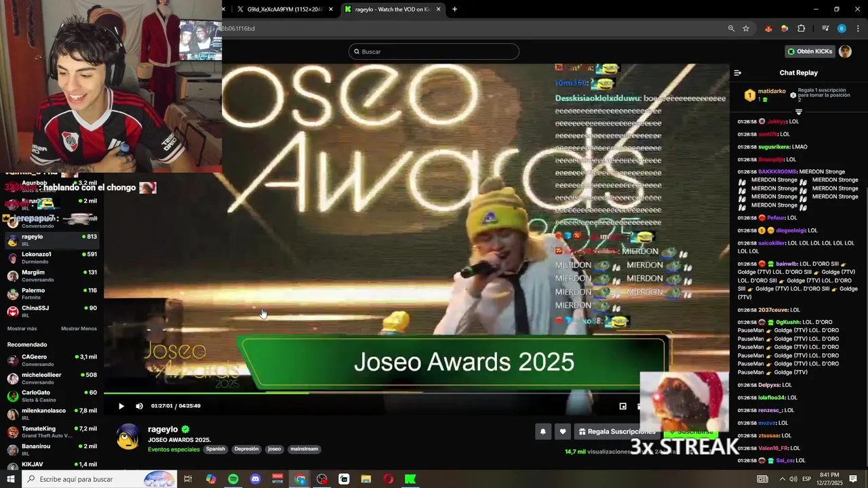Close the G9Id_XeXcAA9FYM tab
This screenshot has height=488, width=868.
(x=331, y=9)
